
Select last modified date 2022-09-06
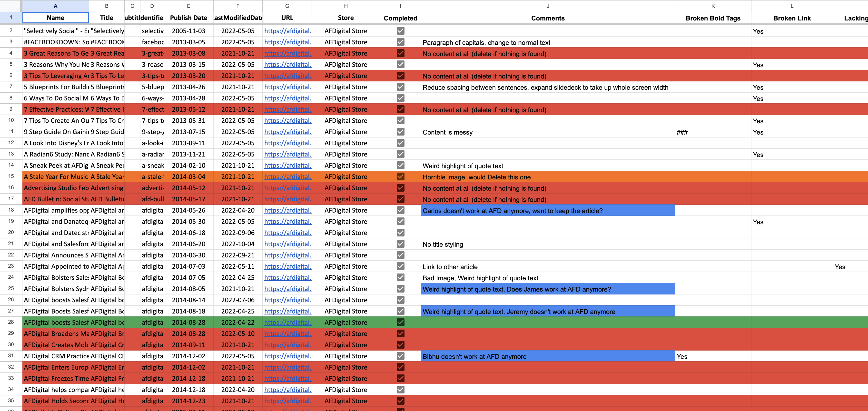tap(237, 233)
